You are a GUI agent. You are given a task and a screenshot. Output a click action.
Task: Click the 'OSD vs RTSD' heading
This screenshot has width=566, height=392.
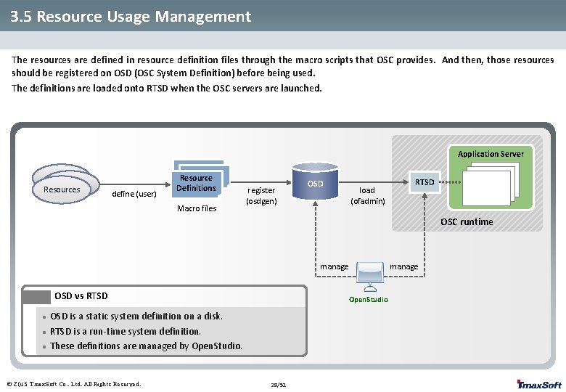point(81,296)
